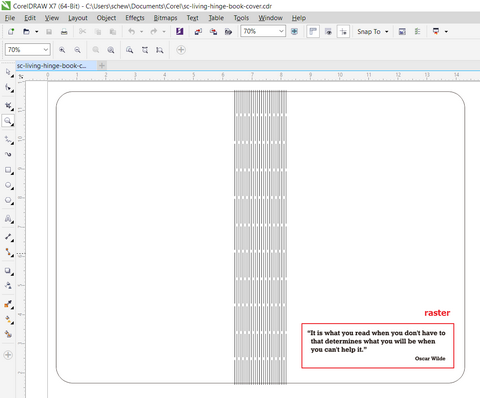Click the Zoom to page height icon
This screenshot has height=398, width=480.
(x=160, y=50)
